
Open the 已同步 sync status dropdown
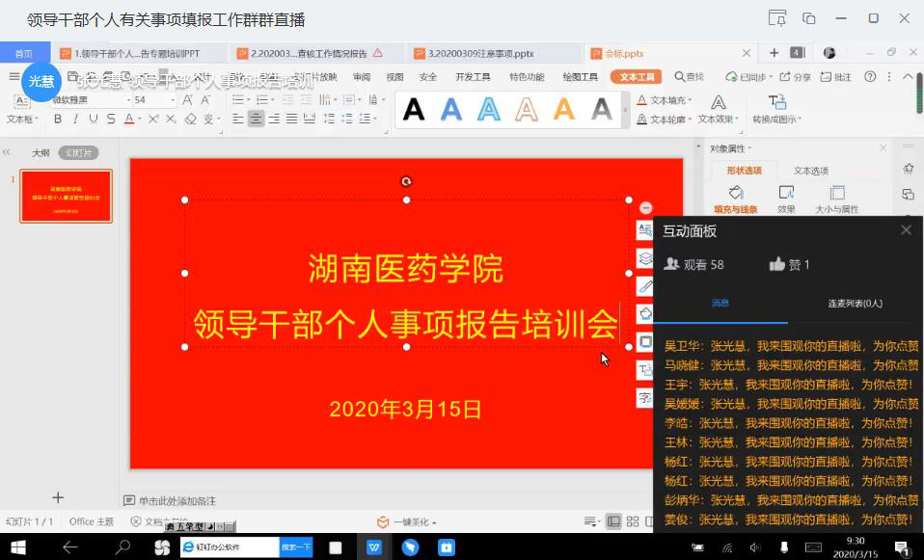click(749, 76)
